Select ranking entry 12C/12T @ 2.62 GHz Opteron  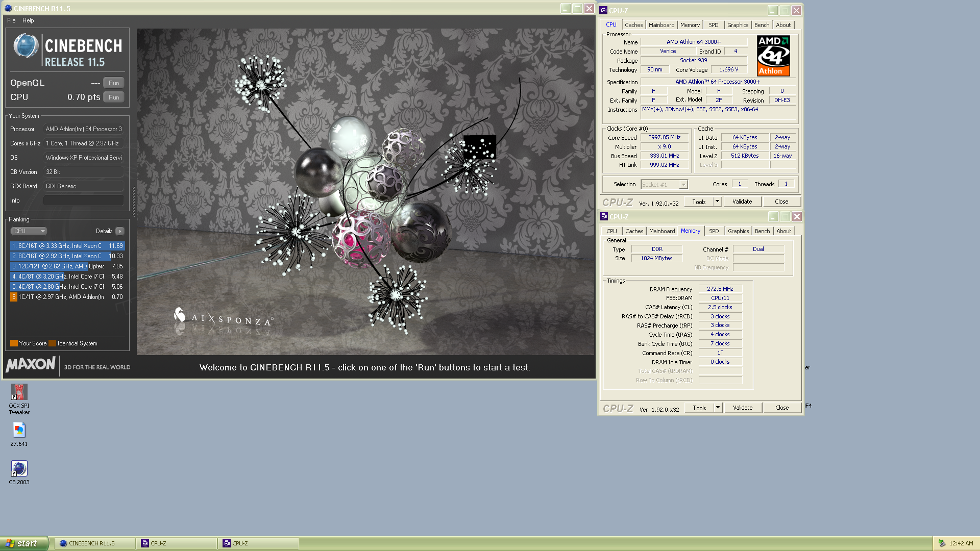pyautogui.click(x=67, y=266)
